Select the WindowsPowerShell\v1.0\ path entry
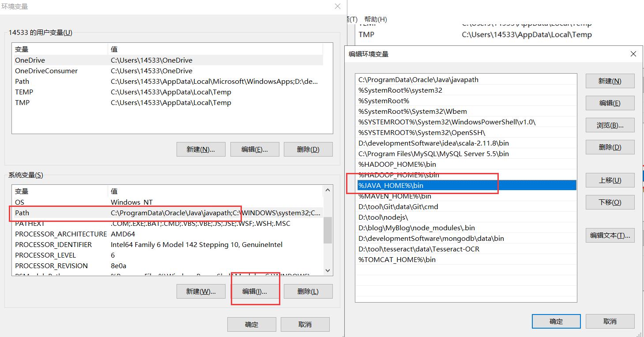The height and width of the screenshot is (337, 644). click(x=466, y=122)
